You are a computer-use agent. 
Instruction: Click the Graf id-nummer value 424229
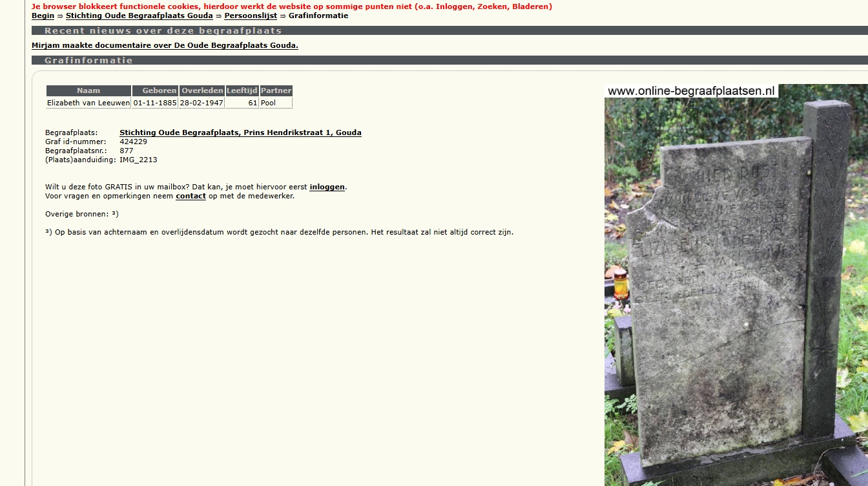tap(133, 142)
